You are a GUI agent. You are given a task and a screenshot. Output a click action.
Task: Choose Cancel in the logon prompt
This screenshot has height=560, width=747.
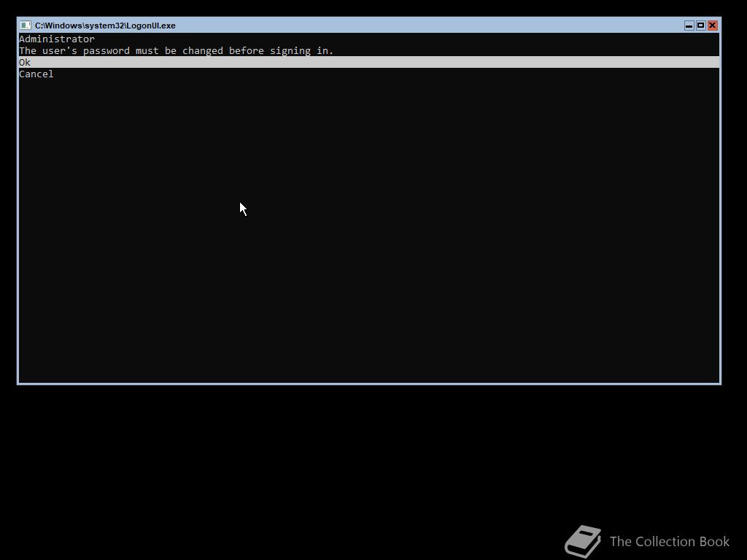[36, 74]
